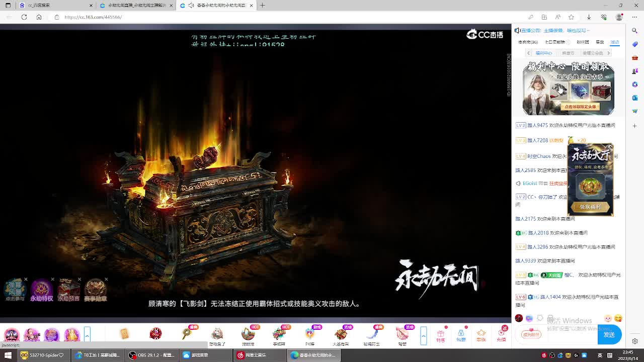
Task: Select the 福利中心 sub-tab
Action: (x=543, y=53)
